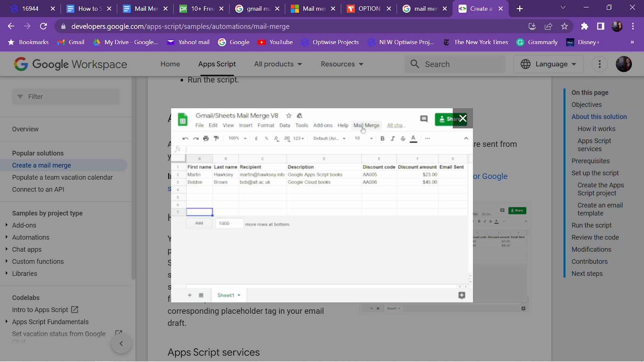Open the Optiwise Projects bookmark
644x362 pixels.
pos(330,42)
